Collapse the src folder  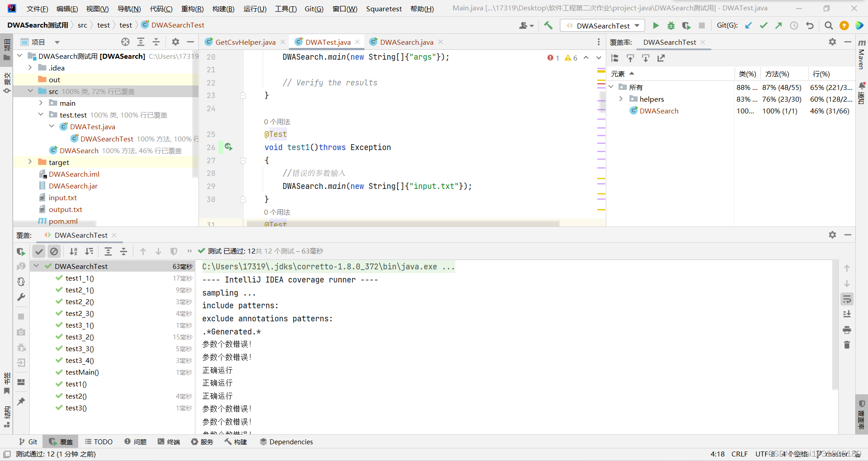[x=30, y=91]
